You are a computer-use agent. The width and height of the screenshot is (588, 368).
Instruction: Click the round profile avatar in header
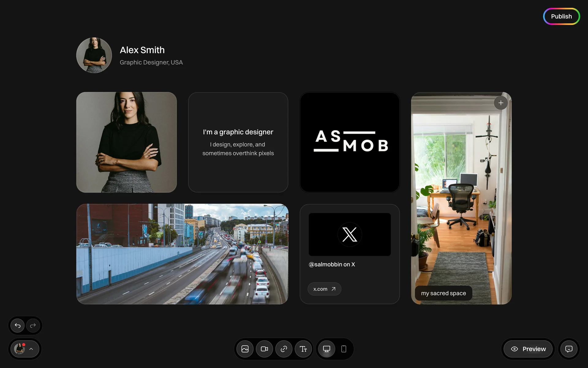(94, 55)
